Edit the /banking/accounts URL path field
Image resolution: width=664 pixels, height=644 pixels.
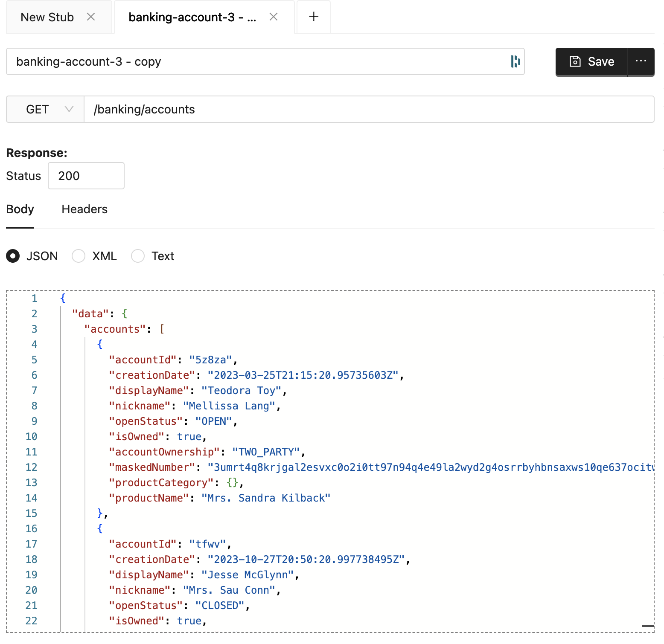click(369, 109)
